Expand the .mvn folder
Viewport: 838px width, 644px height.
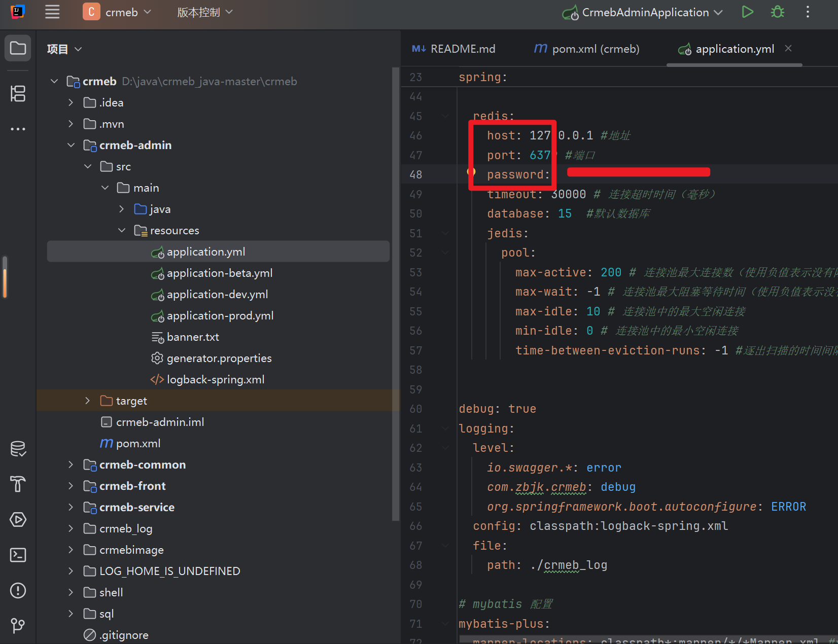(x=71, y=124)
